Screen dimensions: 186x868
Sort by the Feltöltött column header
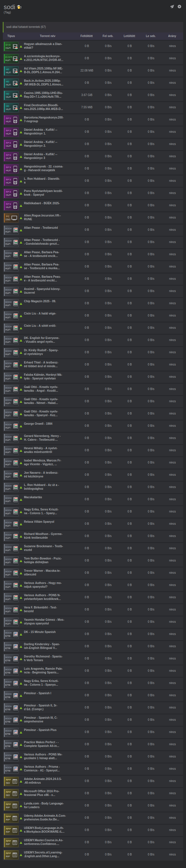coord(86,36)
